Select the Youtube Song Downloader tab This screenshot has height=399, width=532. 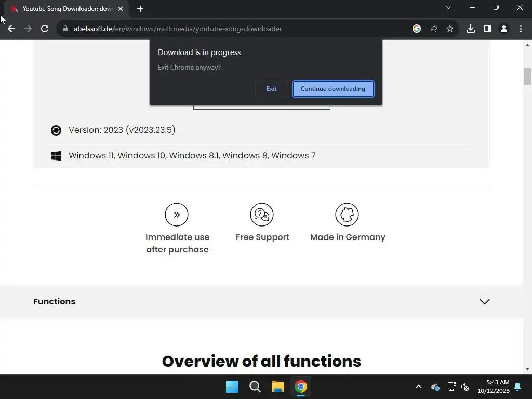[67, 9]
